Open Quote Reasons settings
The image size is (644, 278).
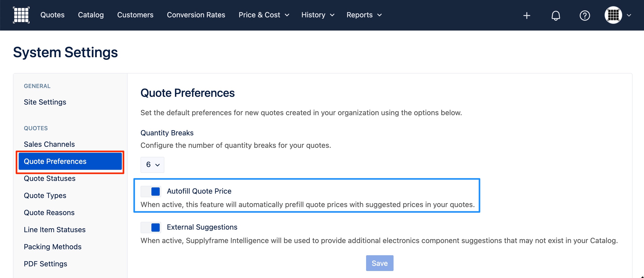[x=49, y=213]
